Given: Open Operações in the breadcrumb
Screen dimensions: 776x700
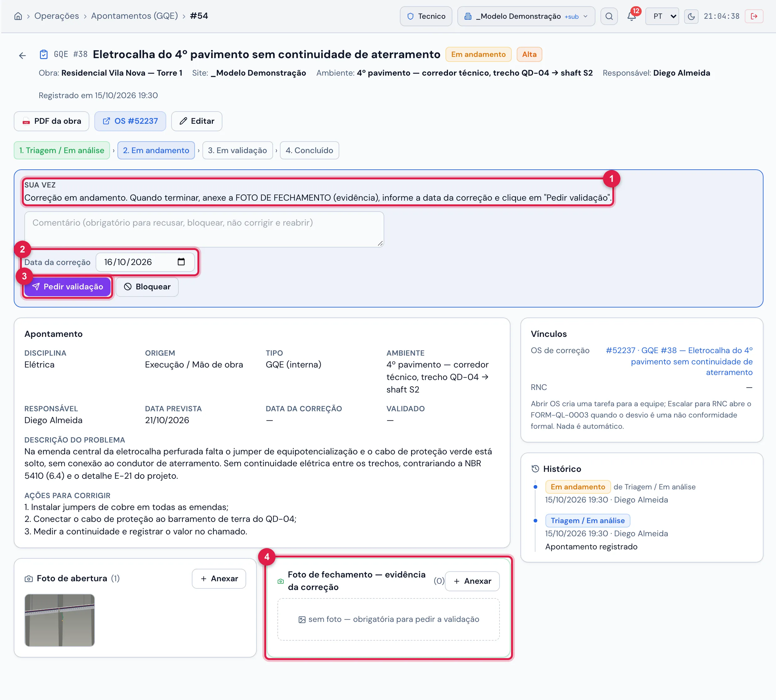Looking at the screenshot, I should [57, 16].
